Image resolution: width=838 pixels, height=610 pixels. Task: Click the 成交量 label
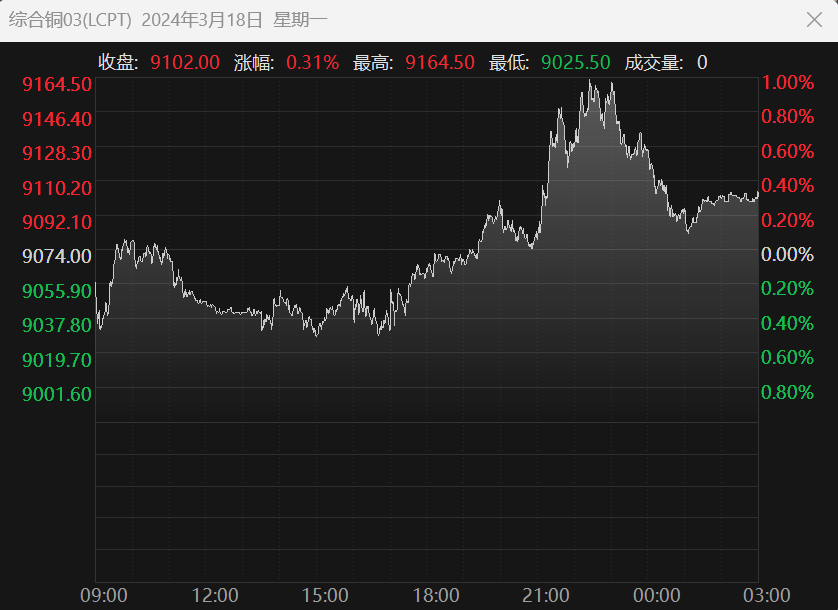(654, 62)
